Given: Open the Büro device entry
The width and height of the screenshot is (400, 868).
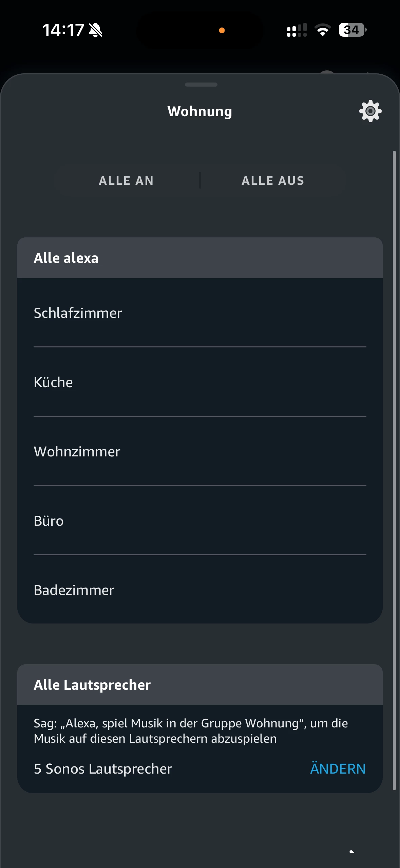Looking at the screenshot, I should [49, 521].
